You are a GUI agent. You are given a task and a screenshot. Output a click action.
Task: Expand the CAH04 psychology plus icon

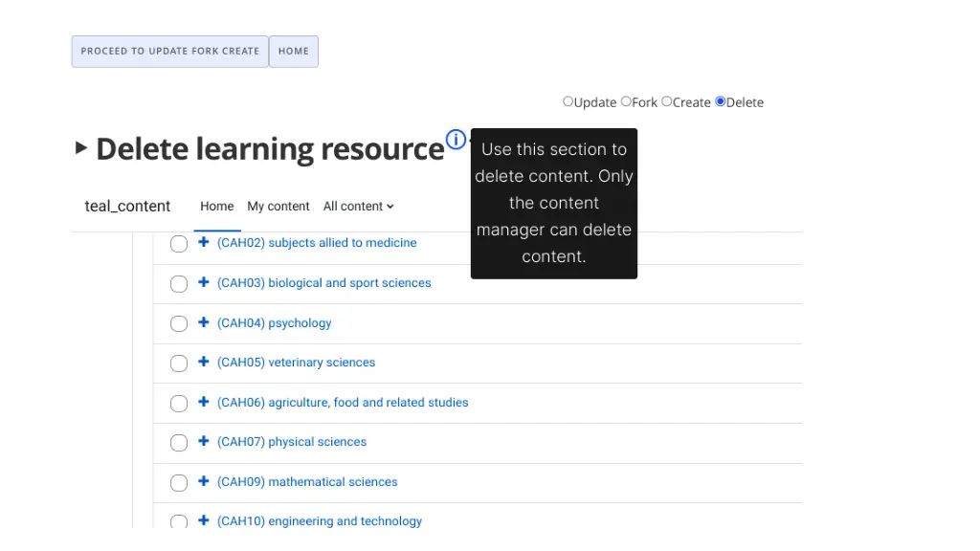203,321
